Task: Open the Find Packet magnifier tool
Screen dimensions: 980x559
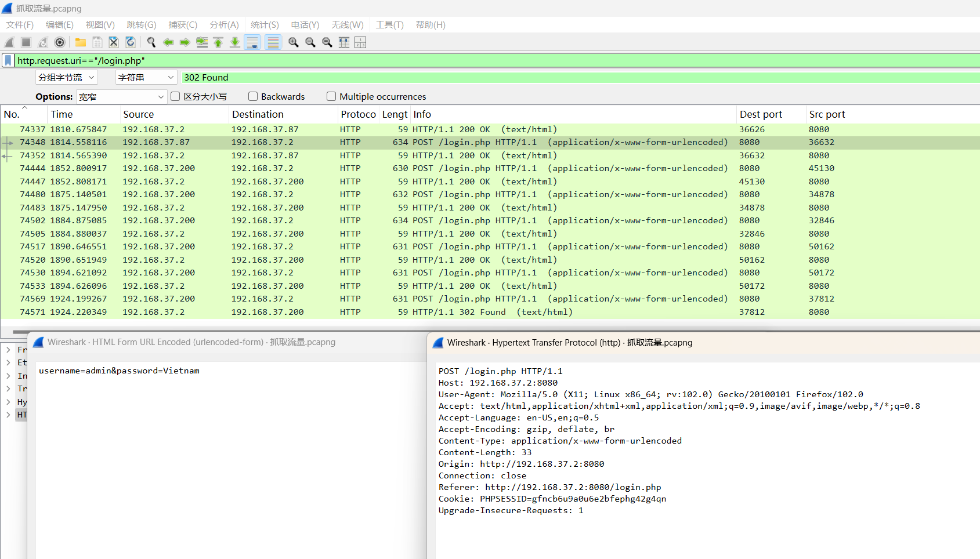Action: click(151, 42)
